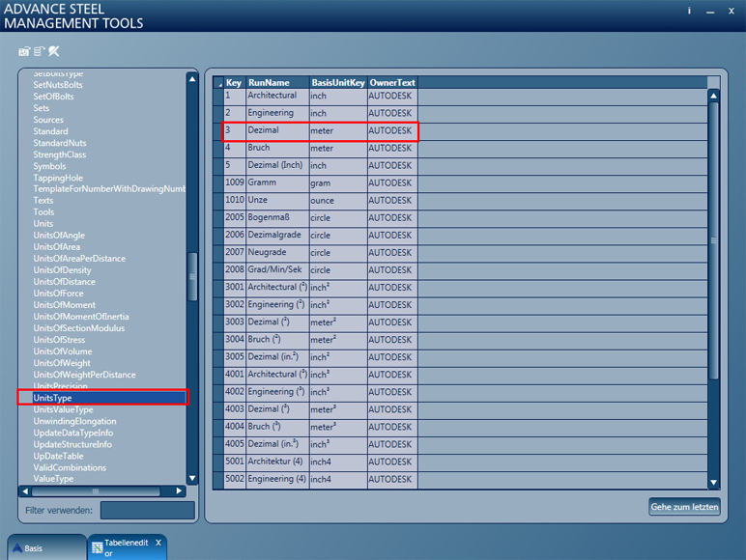The height and width of the screenshot is (560, 746).
Task: Click the 'ounce' BasisUnitKey cell
Action: click(x=338, y=201)
